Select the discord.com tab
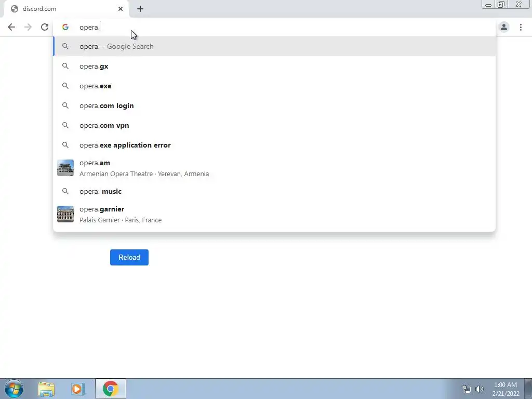This screenshot has height=399, width=532. (x=66, y=9)
